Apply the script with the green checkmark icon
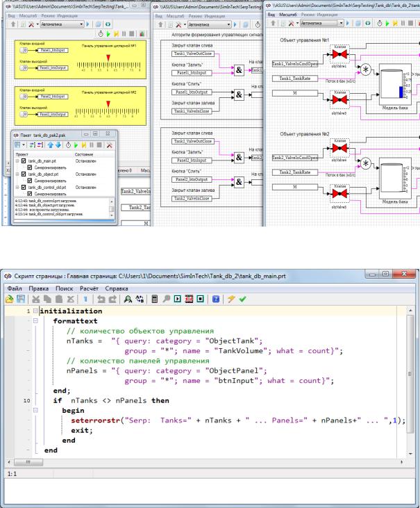This screenshot has height=508, width=420. [x=243, y=299]
